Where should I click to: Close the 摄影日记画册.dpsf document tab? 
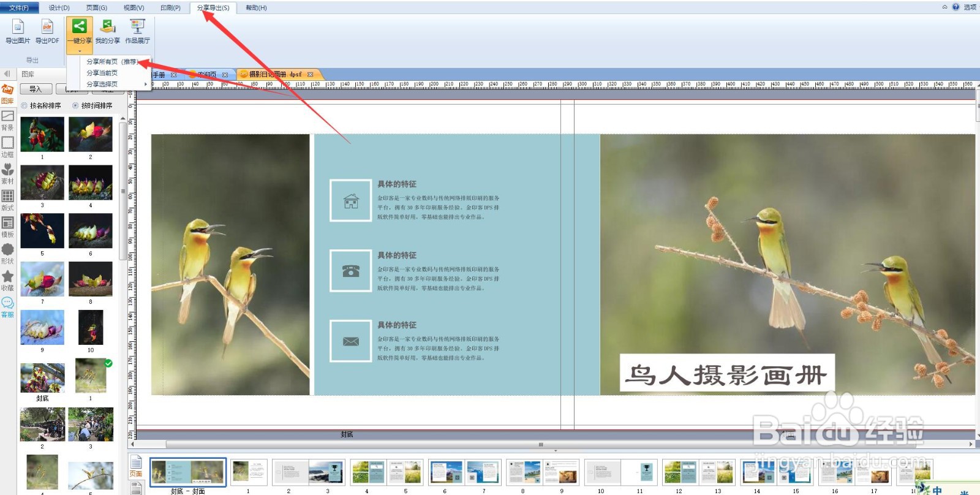pyautogui.click(x=311, y=75)
